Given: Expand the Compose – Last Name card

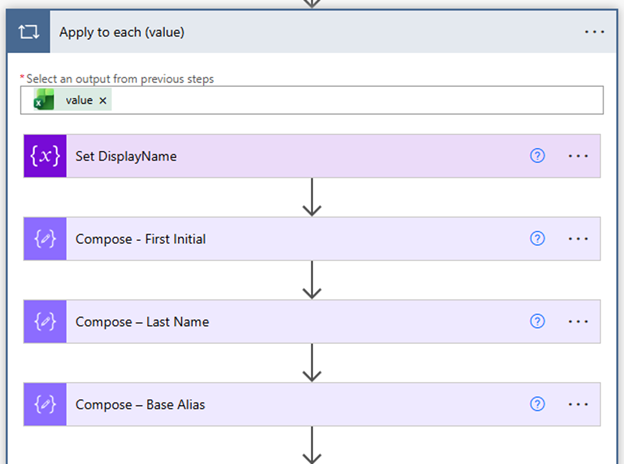Looking at the screenshot, I should tap(312, 322).
